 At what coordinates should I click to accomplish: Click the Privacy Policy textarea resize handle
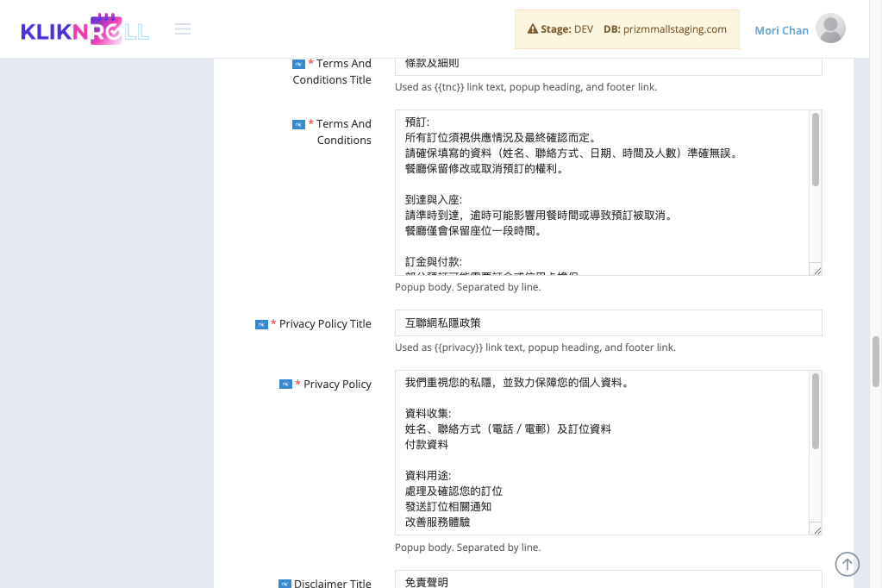pyautogui.click(x=816, y=530)
